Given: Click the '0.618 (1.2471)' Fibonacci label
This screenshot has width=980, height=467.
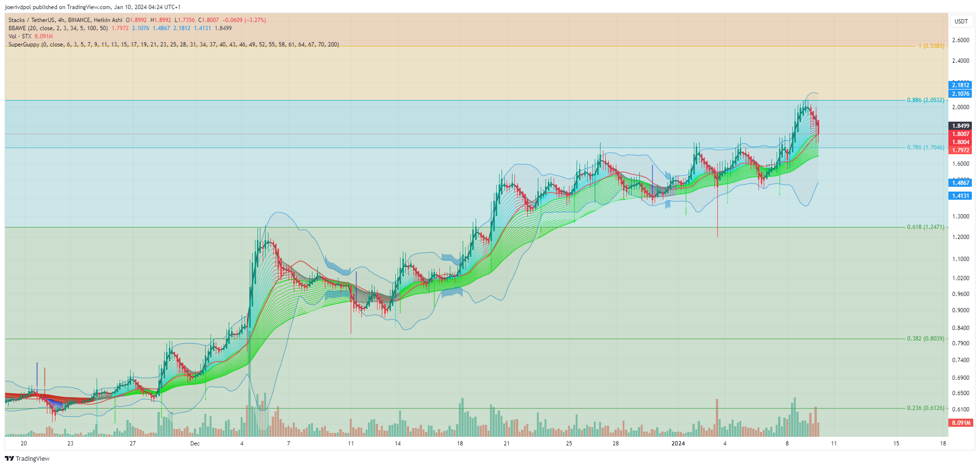Looking at the screenshot, I should coord(925,227).
